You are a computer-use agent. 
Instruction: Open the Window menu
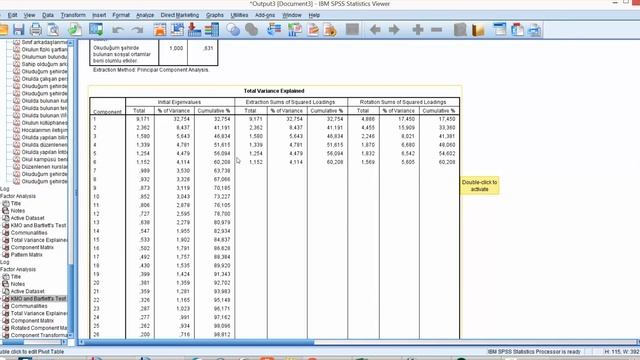coord(292,15)
